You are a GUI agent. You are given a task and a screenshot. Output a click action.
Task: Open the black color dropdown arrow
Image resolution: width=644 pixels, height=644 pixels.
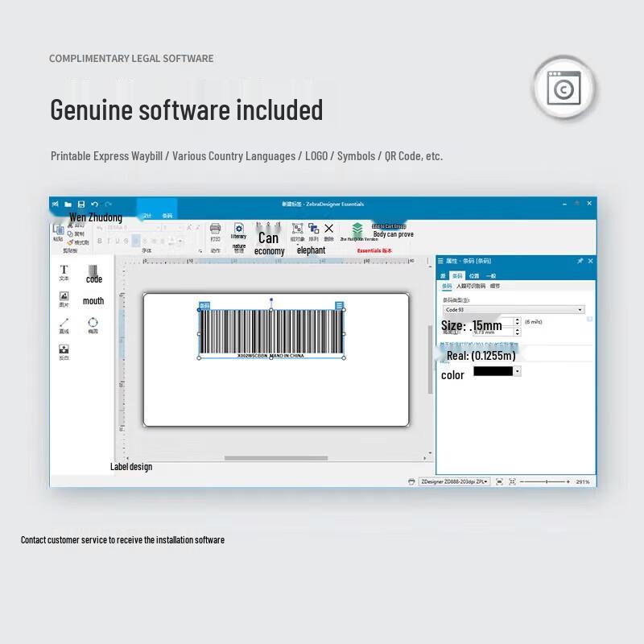pos(517,371)
